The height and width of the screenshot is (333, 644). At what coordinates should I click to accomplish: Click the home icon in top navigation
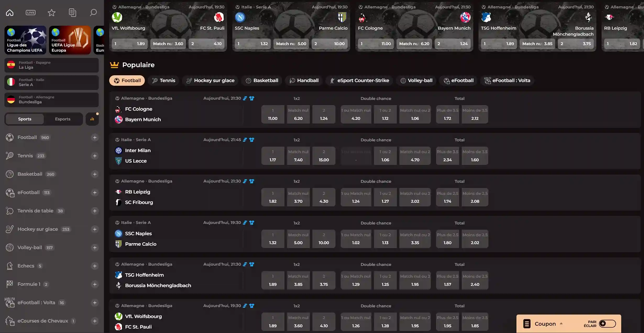tap(10, 12)
